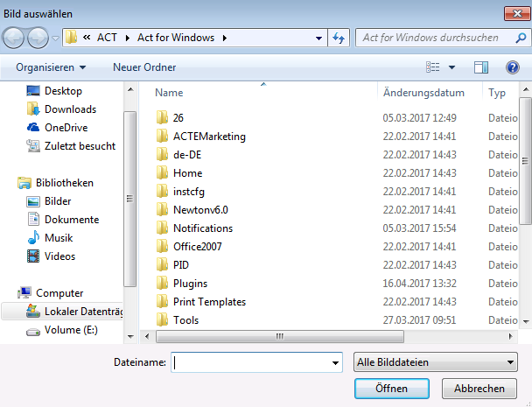Click ACT breadcrumb in address bar
This screenshot has width=532, height=407.
[107, 38]
